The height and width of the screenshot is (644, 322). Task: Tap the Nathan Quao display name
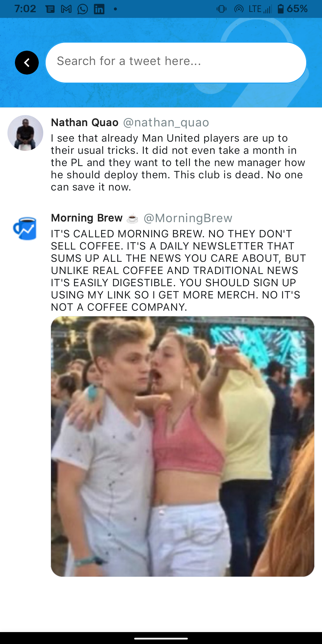point(85,123)
